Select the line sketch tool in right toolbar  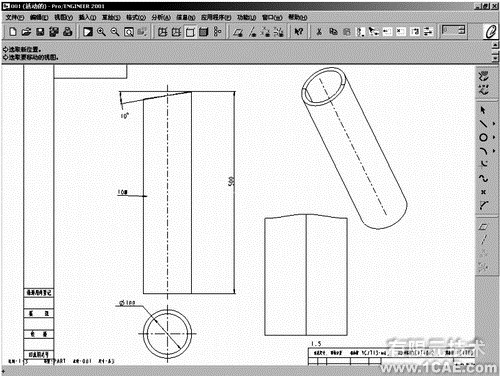(x=483, y=124)
